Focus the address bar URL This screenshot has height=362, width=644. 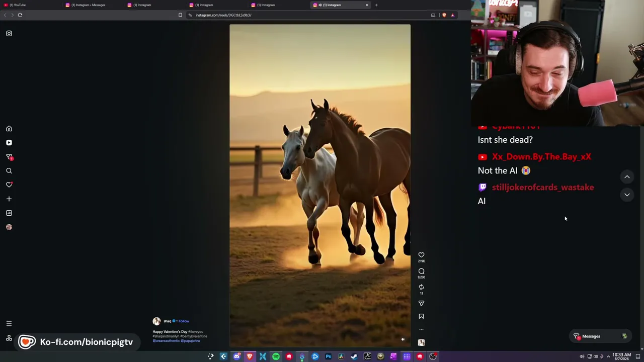223,15
